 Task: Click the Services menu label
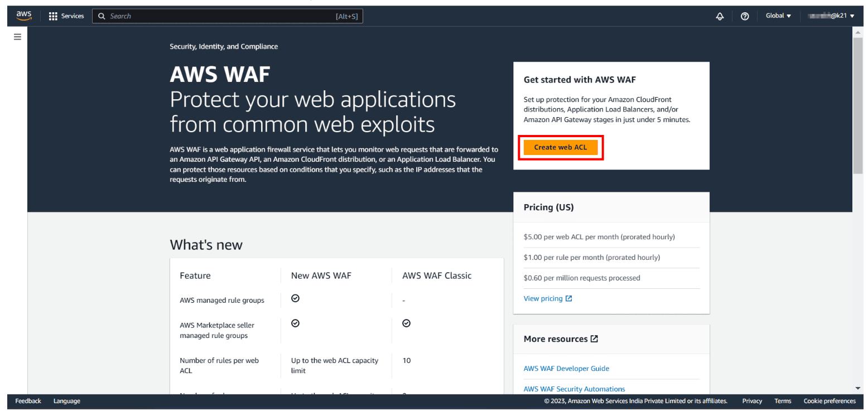[x=73, y=16]
